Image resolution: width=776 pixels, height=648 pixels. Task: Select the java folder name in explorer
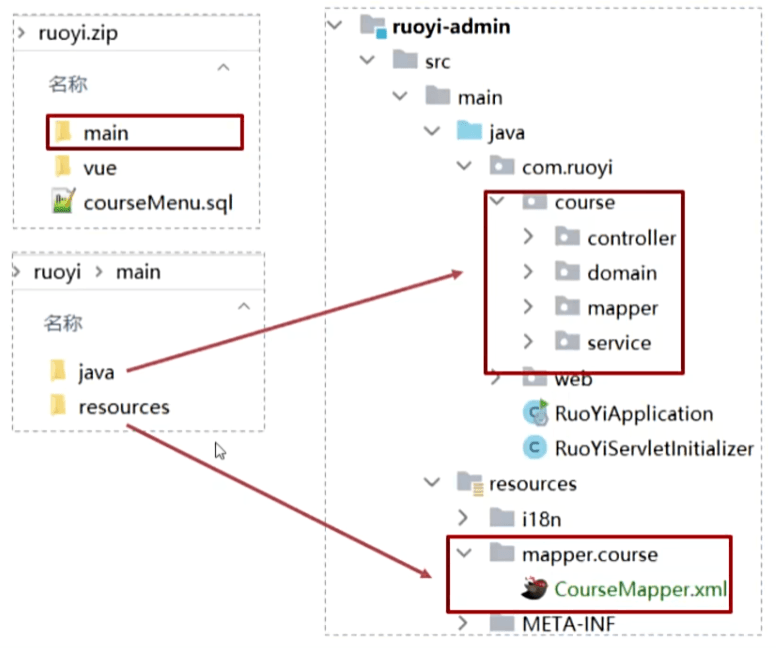pos(96,373)
